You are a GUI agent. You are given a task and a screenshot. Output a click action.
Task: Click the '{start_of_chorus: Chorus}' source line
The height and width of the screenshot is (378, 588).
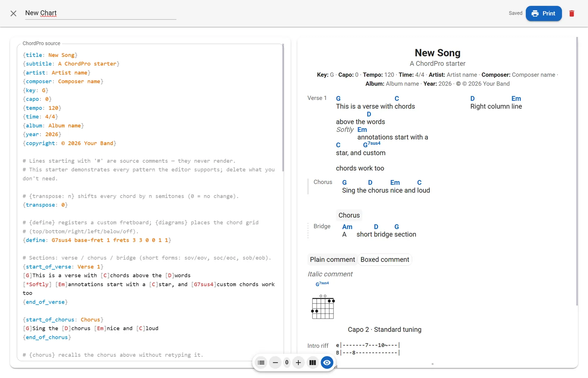click(x=63, y=320)
